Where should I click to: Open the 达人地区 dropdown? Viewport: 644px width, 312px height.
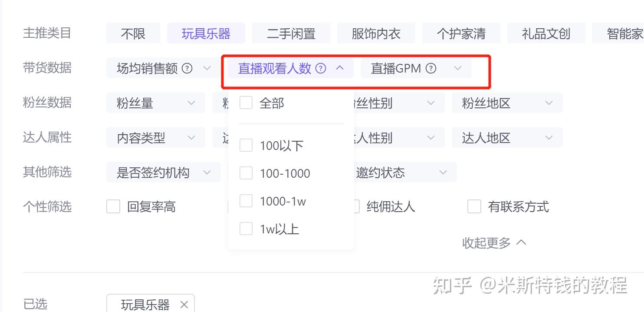(x=507, y=138)
